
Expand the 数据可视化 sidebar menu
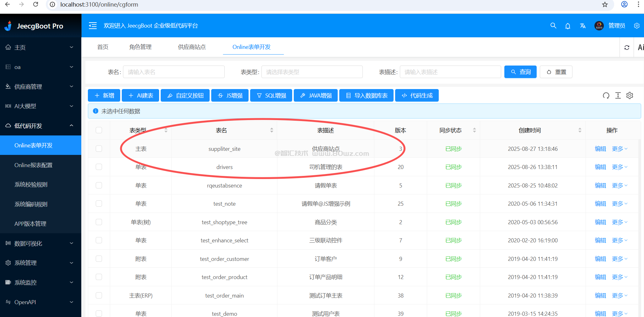[40, 243]
